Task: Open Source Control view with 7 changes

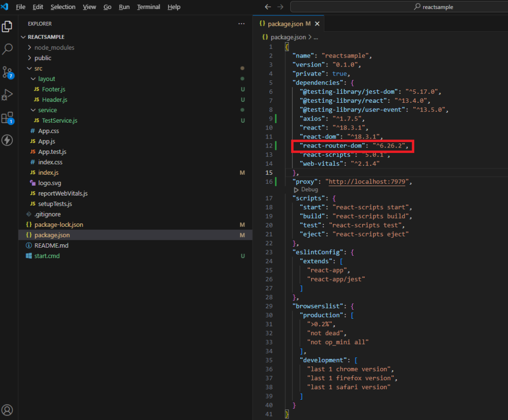Action: pyautogui.click(x=7, y=72)
